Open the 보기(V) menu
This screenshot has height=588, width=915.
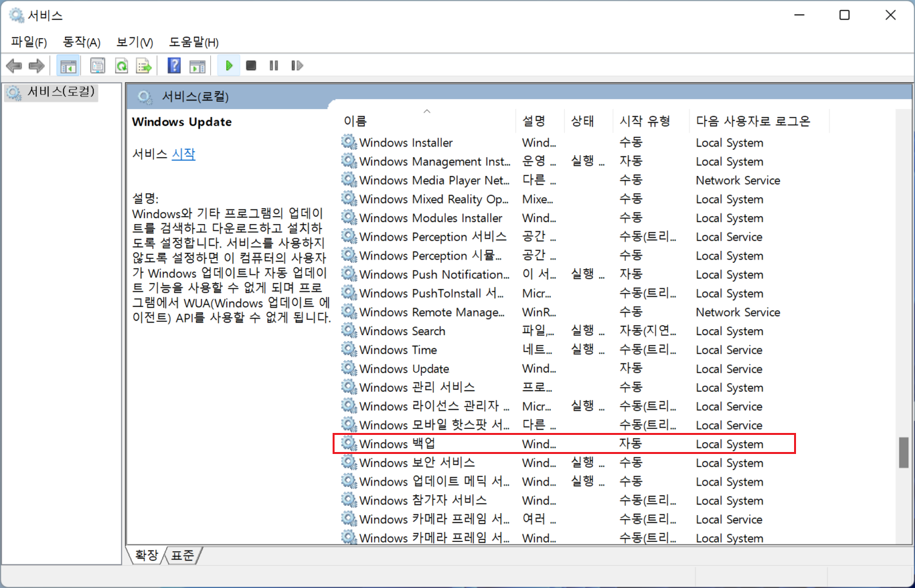click(135, 42)
